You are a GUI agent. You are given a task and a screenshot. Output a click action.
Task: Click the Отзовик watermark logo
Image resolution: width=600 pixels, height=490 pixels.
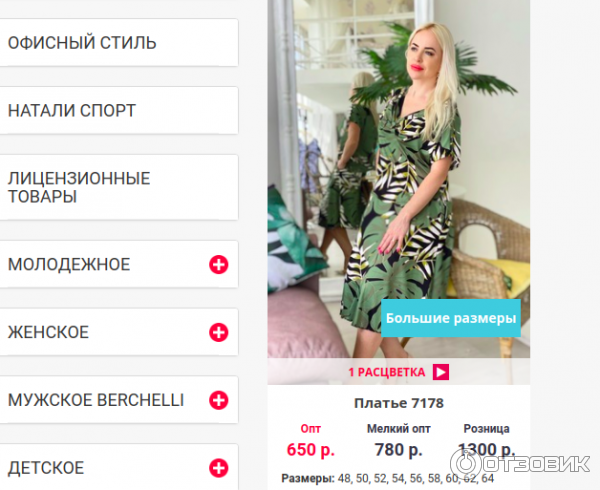pyautogui.click(x=520, y=463)
